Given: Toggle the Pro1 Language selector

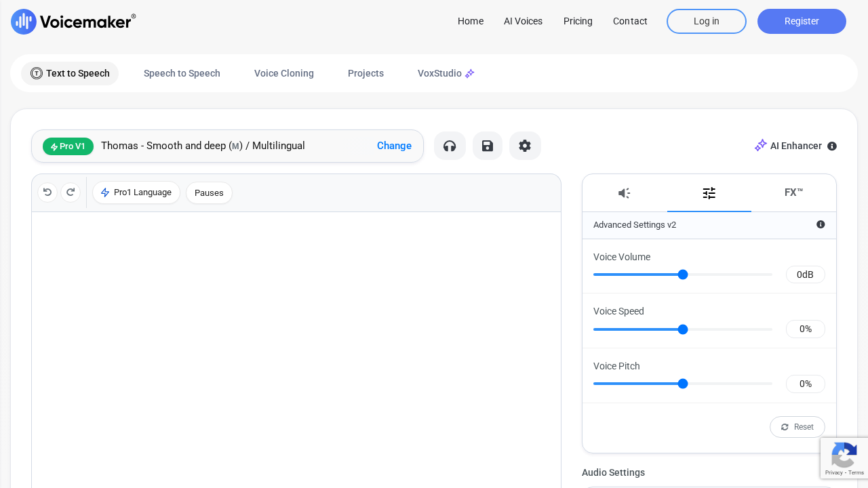Looking at the screenshot, I should tap(136, 192).
